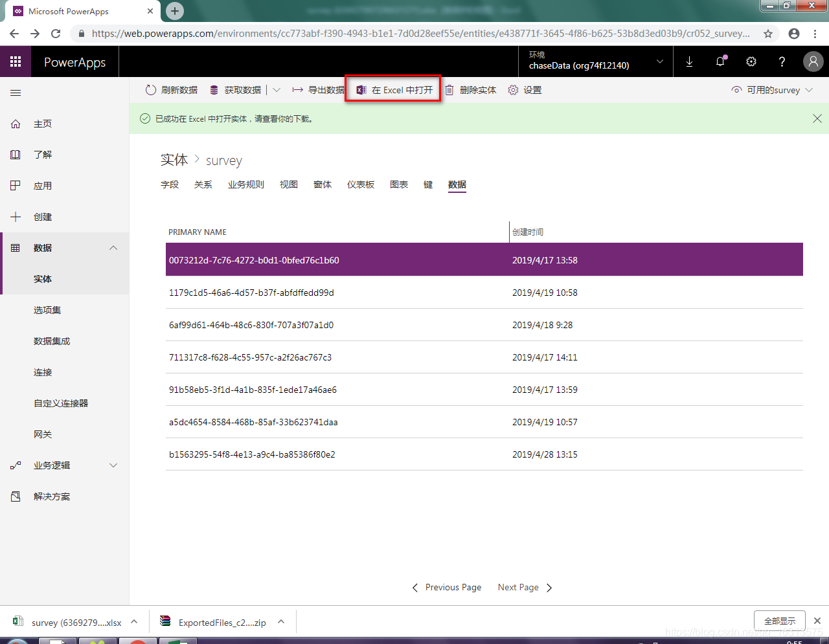Select row 91b58eb5-3f1d-4a1b-835f-1ede17a46ae6

tap(484, 390)
